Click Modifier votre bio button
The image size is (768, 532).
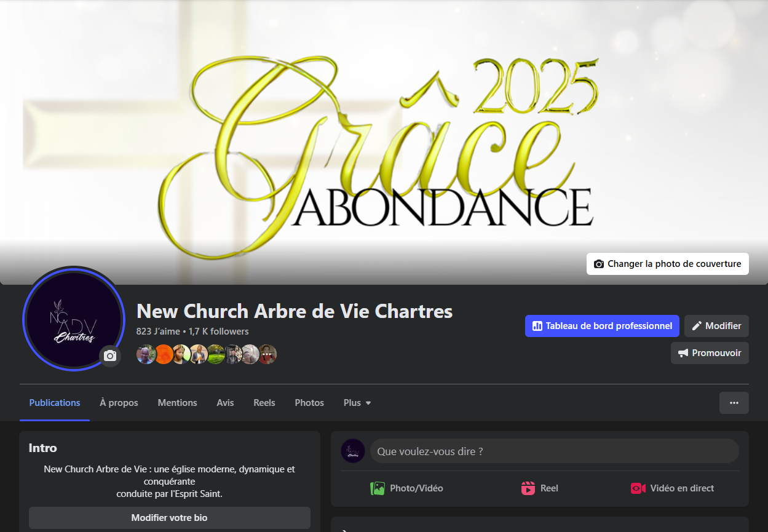(170, 518)
